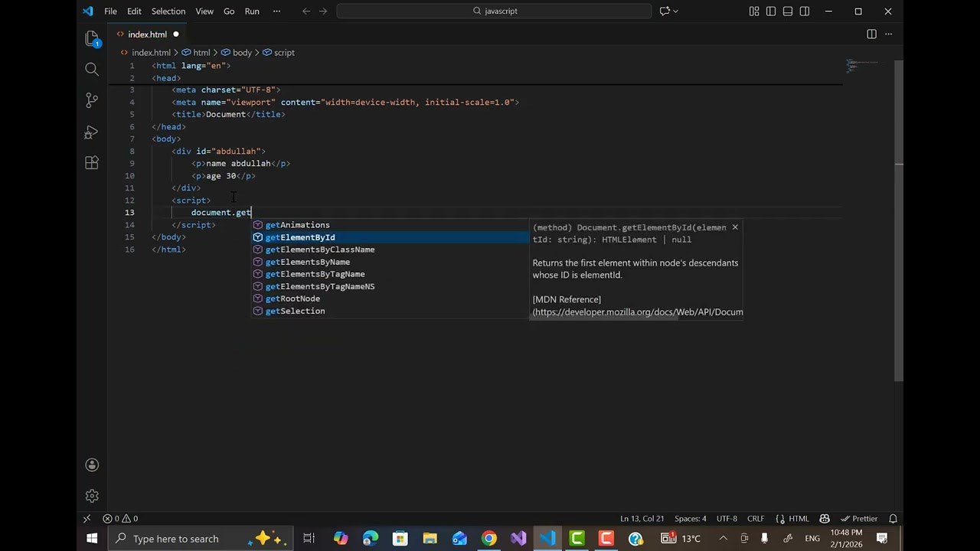Viewport: 980px width, 551px height.
Task: Click Ln 13, Col 21 in status bar
Action: (642, 518)
